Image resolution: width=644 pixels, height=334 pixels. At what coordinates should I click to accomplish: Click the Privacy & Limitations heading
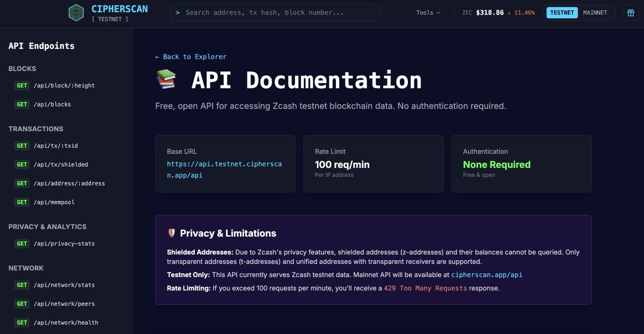[228, 233]
